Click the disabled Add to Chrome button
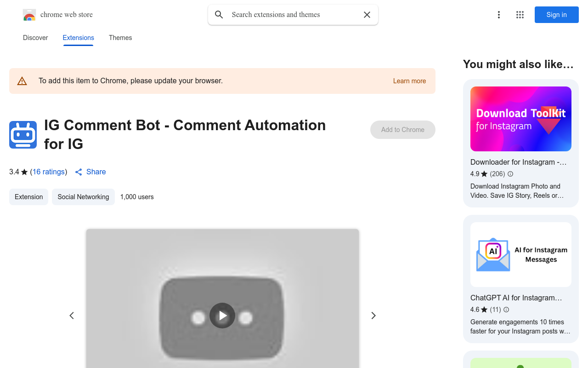 pyautogui.click(x=403, y=130)
